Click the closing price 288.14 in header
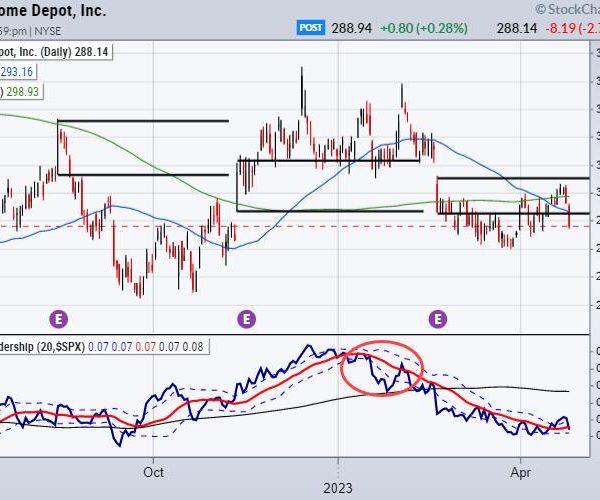 click(x=517, y=28)
